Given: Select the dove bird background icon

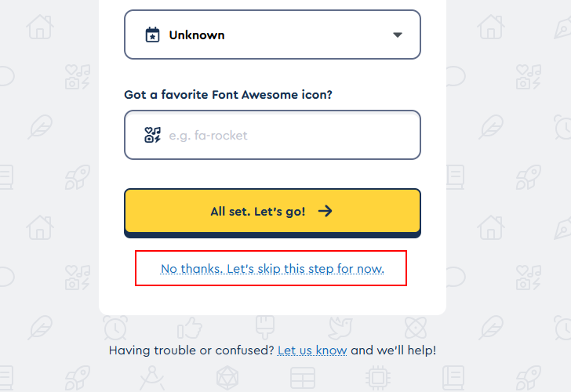Looking at the screenshot, I should (340, 328).
